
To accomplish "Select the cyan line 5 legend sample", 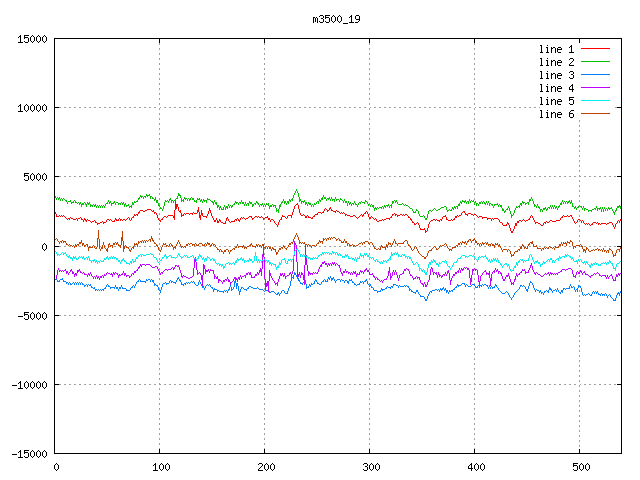I will click(x=596, y=101).
